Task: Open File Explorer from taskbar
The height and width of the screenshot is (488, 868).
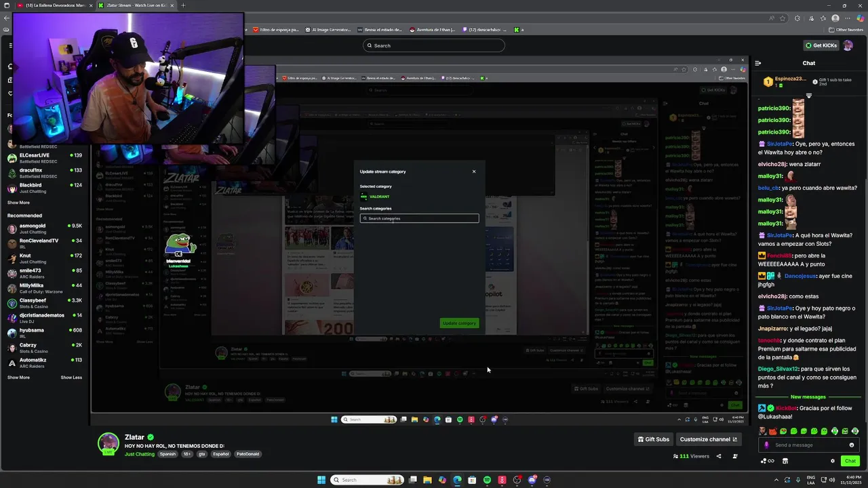Action: tap(427, 480)
